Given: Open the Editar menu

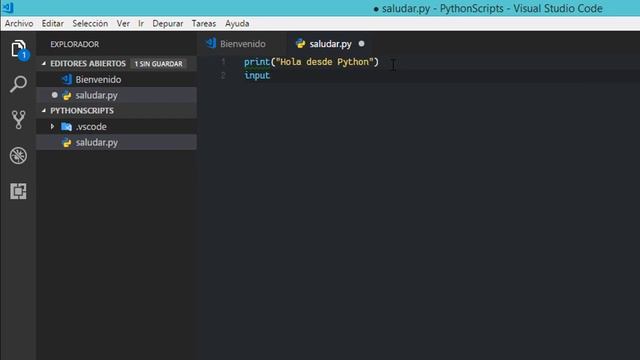Looking at the screenshot, I should 53,24.
